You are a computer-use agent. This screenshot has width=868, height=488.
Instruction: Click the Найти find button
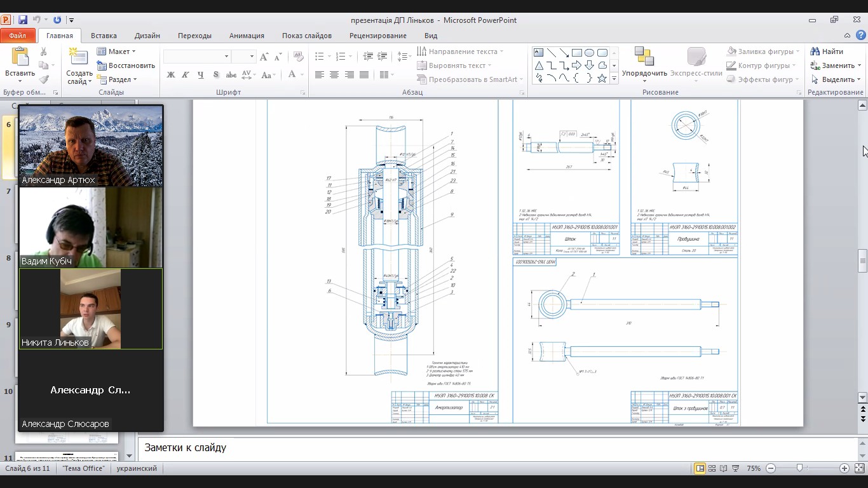tap(827, 51)
